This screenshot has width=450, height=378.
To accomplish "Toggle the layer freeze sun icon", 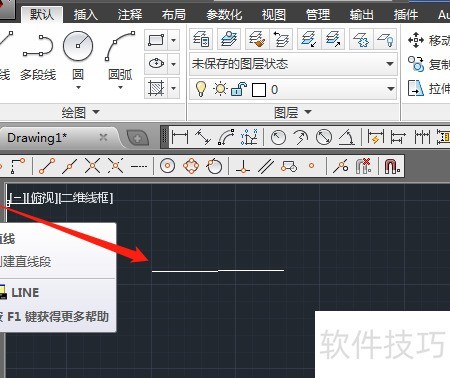I will click(220, 89).
